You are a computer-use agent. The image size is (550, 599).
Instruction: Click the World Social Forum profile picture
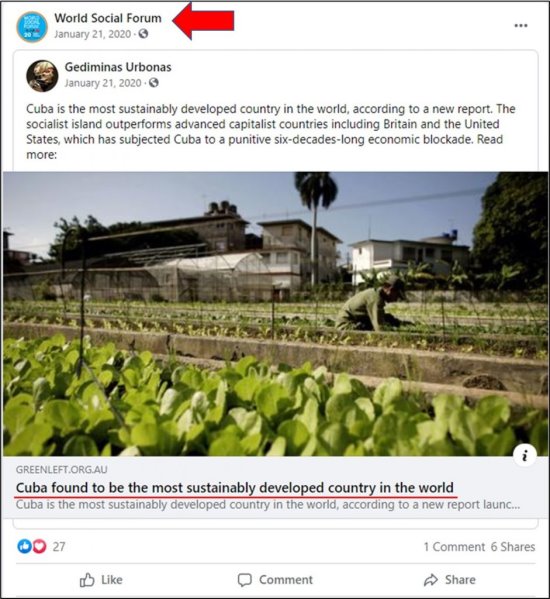(32, 26)
